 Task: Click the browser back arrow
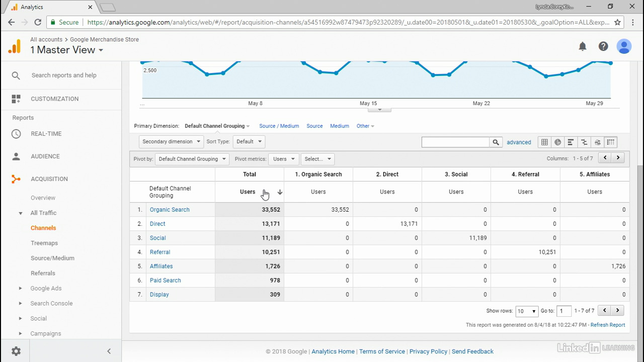(12, 22)
